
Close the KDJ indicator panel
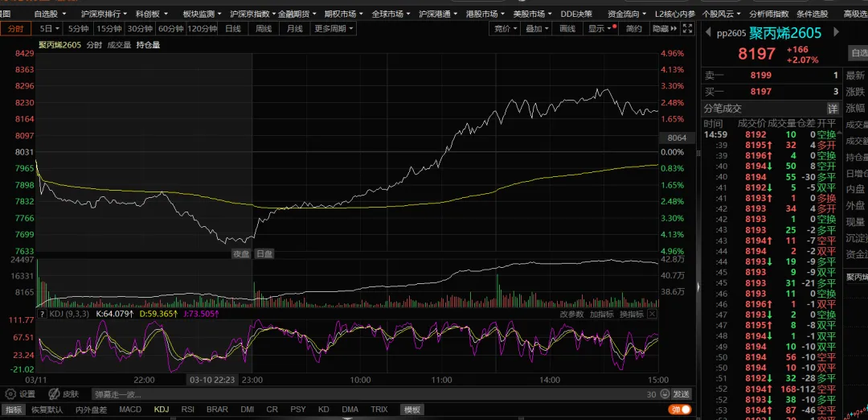(x=652, y=314)
